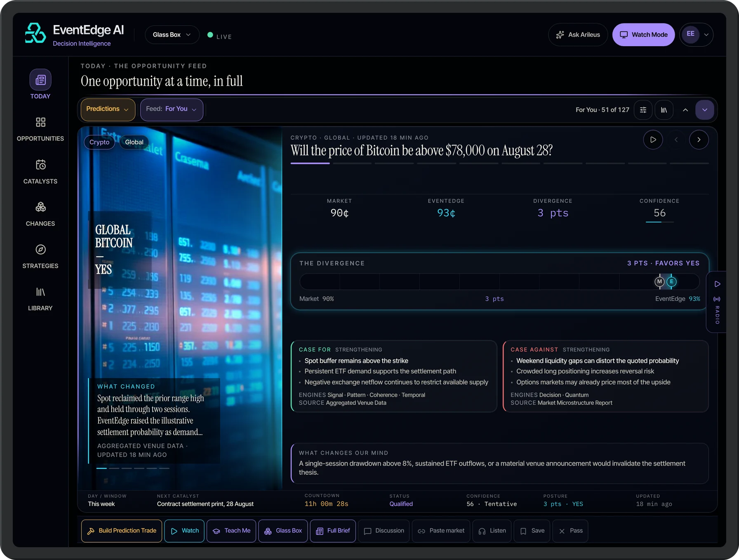Viewport: 739px width, 560px height.
Task: Go to previous slide with left arrow
Action: pyautogui.click(x=676, y=140)
